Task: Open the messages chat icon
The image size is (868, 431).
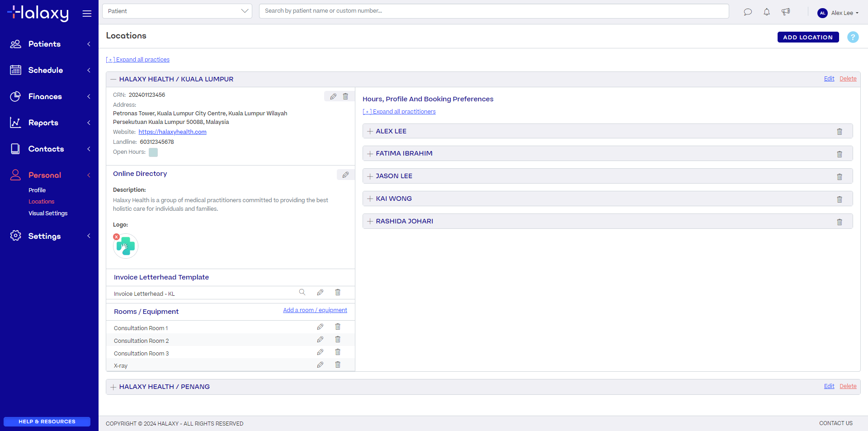Action: [x=748, y=12]
